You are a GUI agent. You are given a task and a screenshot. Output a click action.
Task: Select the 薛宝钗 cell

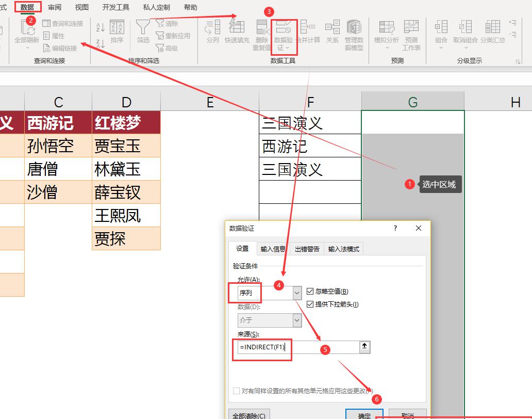coord(126,192)
